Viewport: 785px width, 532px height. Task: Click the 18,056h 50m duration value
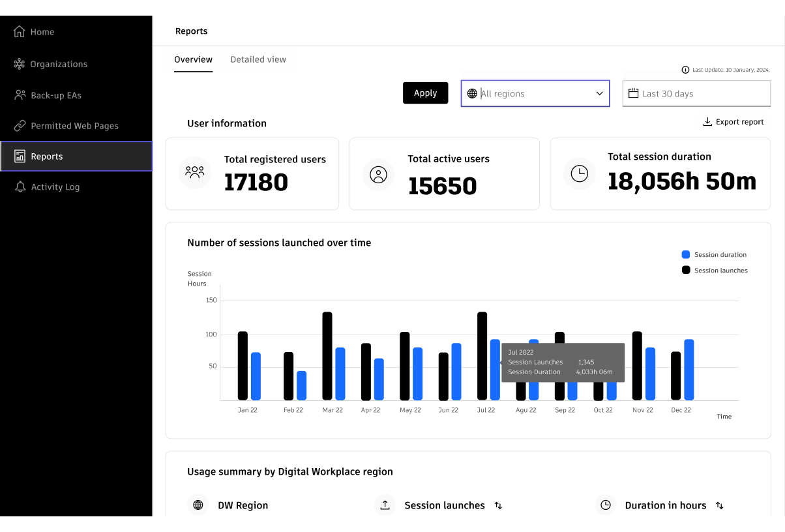click(682, 181)
